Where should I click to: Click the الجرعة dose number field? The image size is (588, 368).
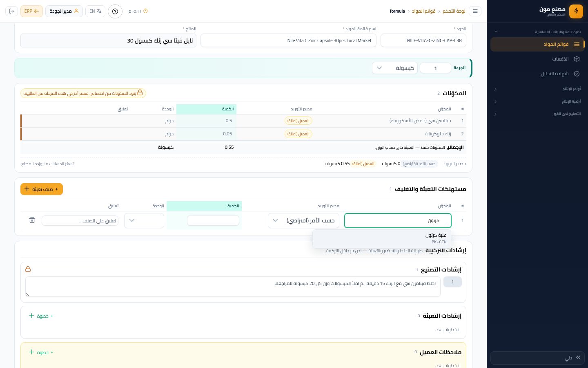(435, 68)
